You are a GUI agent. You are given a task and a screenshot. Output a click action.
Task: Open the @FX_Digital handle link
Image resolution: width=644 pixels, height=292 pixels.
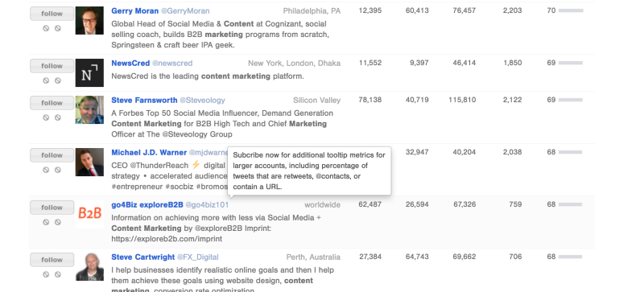pyautogui.click(x=197, y=257)
